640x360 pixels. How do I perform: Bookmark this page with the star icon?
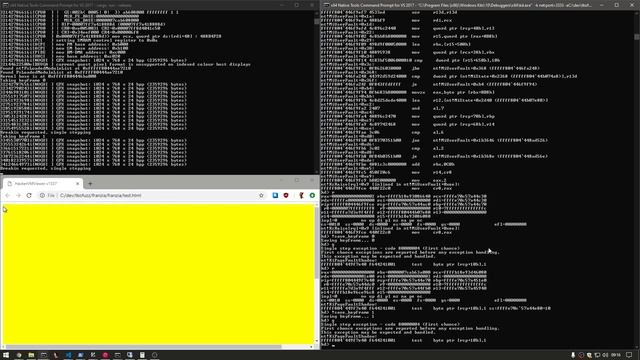(261, 196)
